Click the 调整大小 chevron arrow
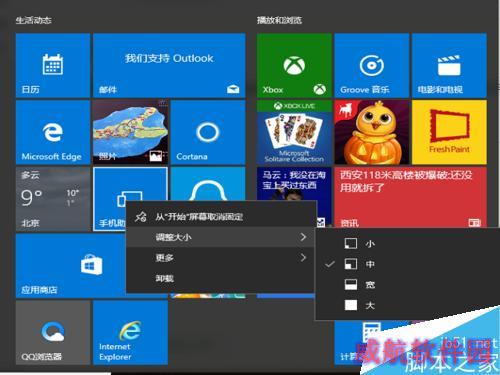This screenshot has height=375, width=500. [303, 237]
